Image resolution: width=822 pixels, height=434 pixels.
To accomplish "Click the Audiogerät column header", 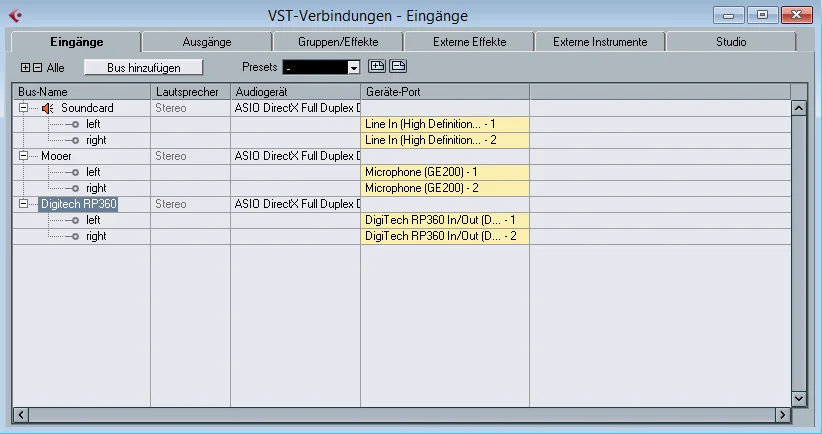I will pyautogui.click(x=296, y=92).
